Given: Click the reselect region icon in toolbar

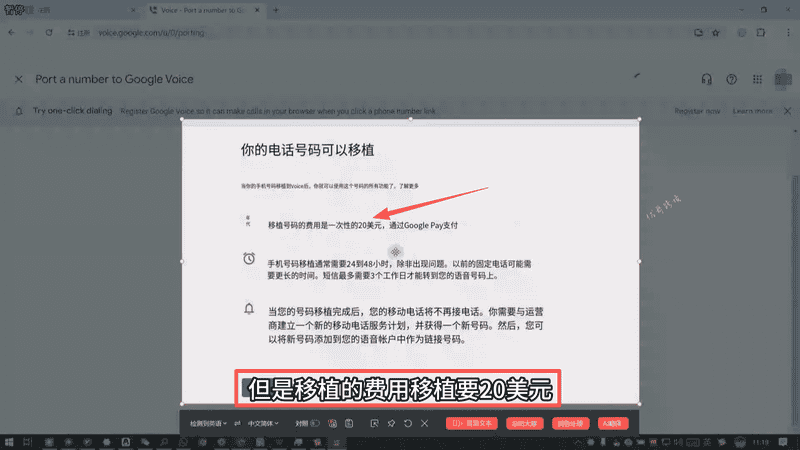Looking at the screenshot, I should click(x=374, y=423).
